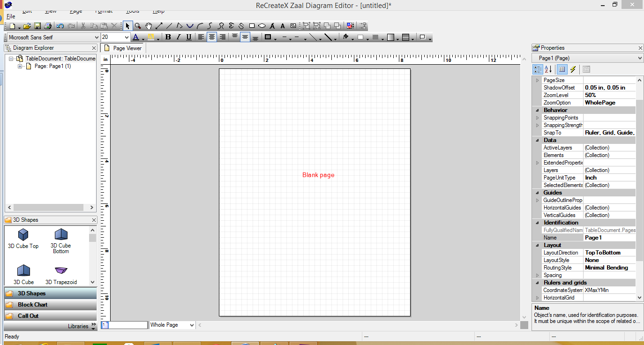Screen dimensions: 644x345
Task: Open the File menu
Action: coord(11,16)
